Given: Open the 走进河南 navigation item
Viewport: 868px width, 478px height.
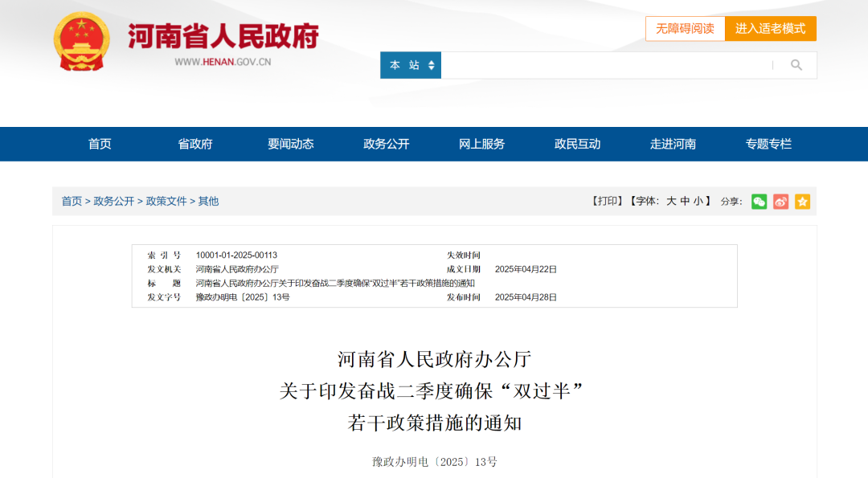Looking at the screenshot, I should 673,145.
